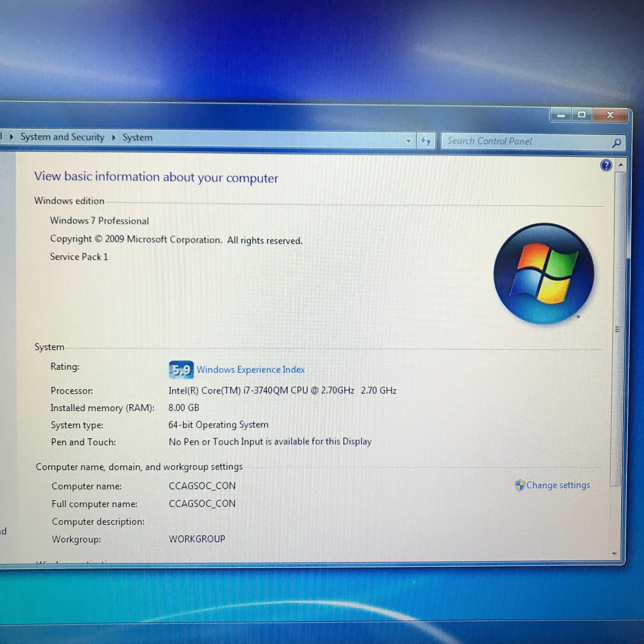
Task: Open the Help question mark icon
Action: click(x=606, y=165)
